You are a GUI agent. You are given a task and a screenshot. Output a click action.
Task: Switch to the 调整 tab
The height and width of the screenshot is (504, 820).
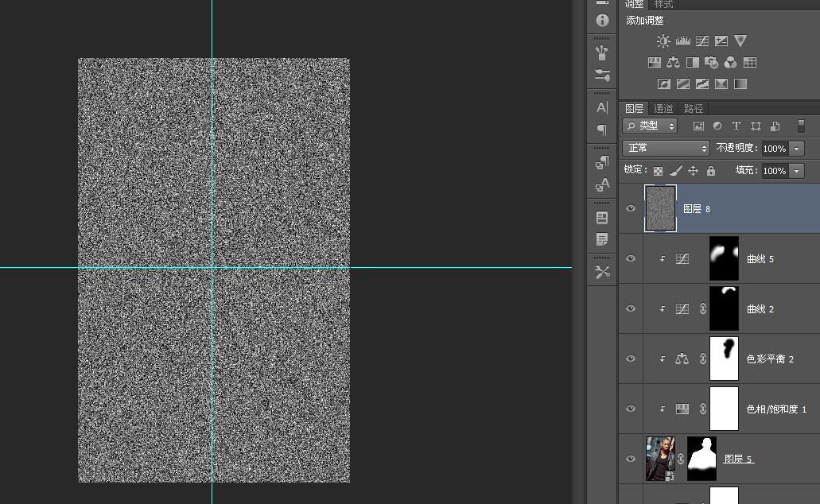[x=635, y=4]
